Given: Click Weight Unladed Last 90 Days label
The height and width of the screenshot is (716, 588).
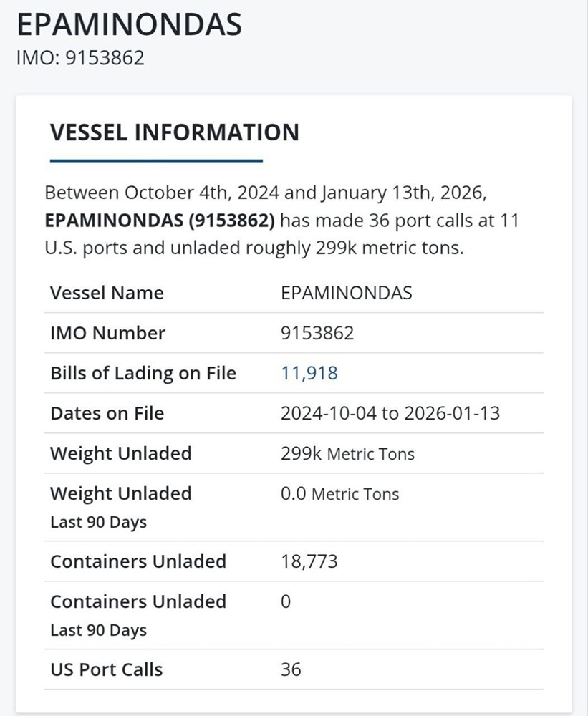Looking at the screenshot, I should (121, 506).
